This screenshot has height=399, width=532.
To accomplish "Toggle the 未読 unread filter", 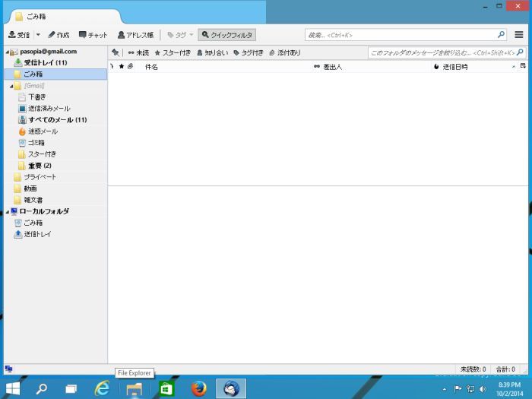I will pos(138,52).
